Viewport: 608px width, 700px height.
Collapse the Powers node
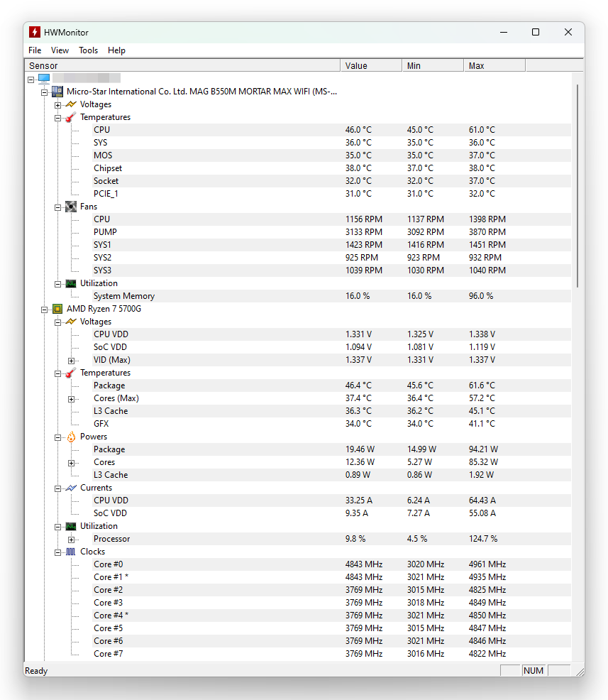pyautogui.click(x=58, y=437)
